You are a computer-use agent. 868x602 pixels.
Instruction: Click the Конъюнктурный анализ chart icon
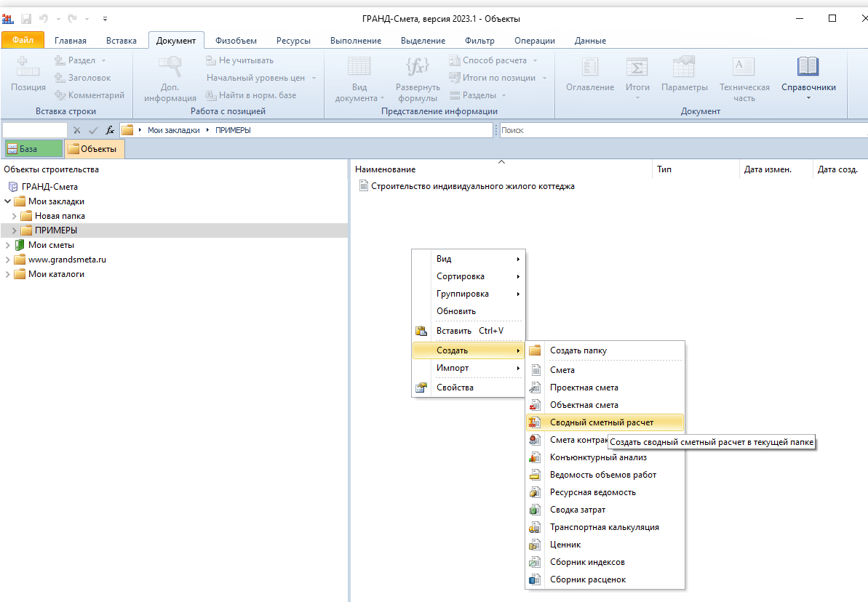534,457
